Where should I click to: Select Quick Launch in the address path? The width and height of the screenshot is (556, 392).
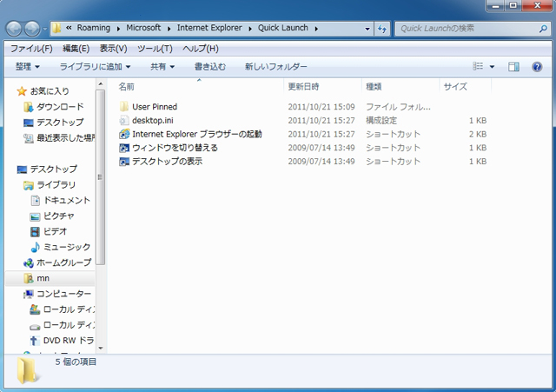click(x=283, y=28)
